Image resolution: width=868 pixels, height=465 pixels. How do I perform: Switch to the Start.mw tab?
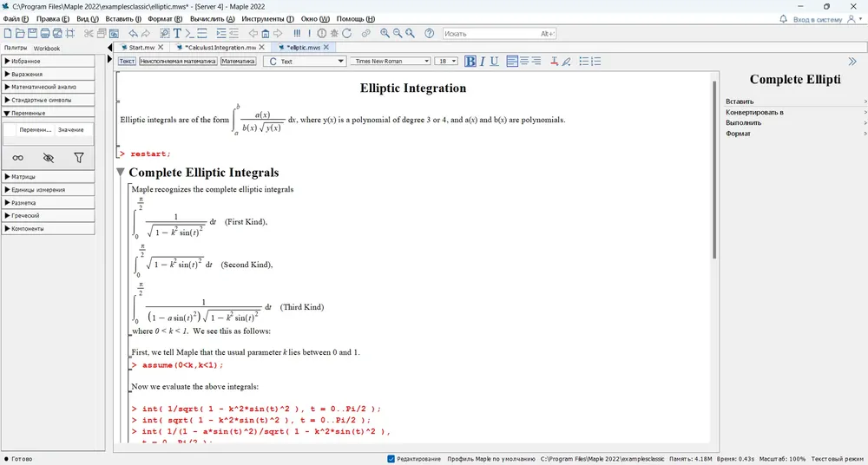point(141,48)
